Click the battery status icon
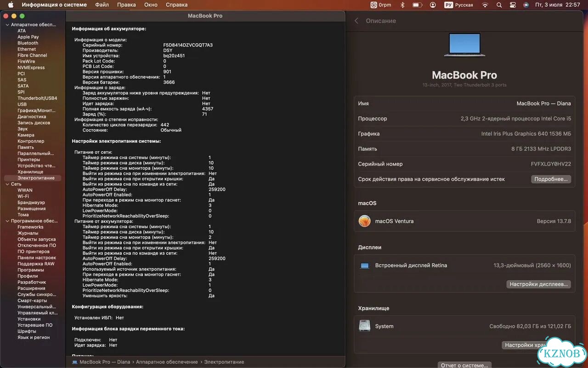The image size is (588, 368). click(417, 5)
